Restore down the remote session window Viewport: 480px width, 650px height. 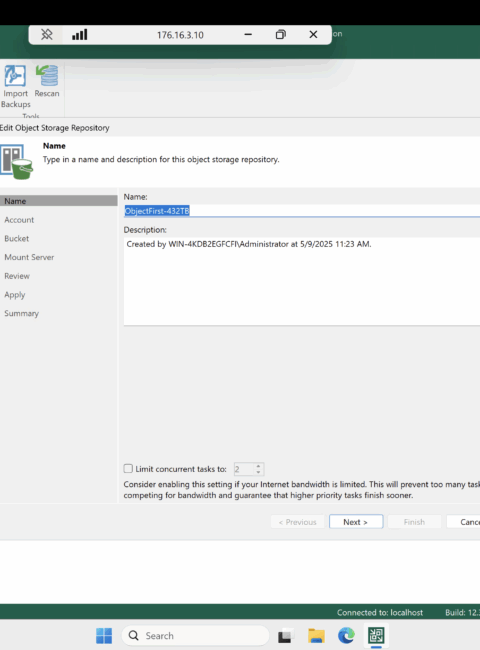281,35
